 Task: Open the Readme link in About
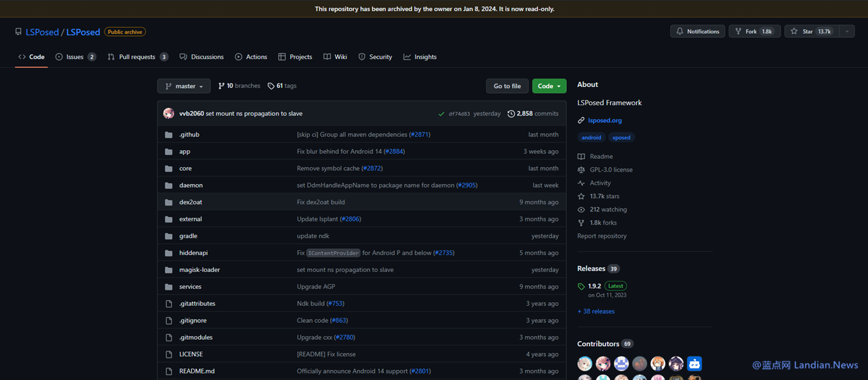coord(595,157)
